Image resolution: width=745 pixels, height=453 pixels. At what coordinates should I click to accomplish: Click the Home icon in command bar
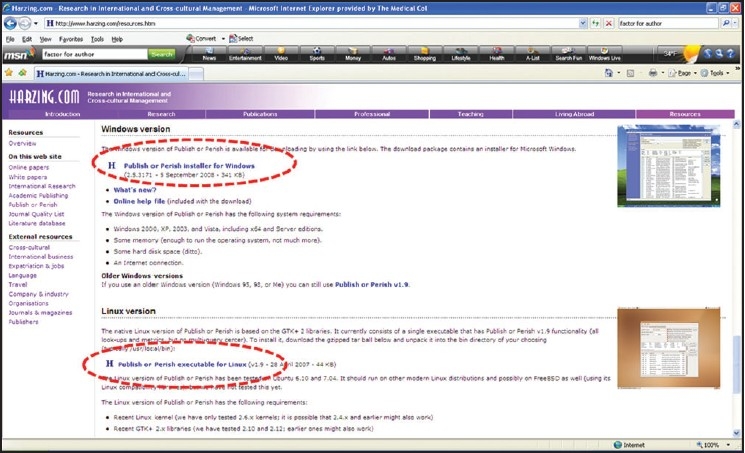tap(609, 73)
